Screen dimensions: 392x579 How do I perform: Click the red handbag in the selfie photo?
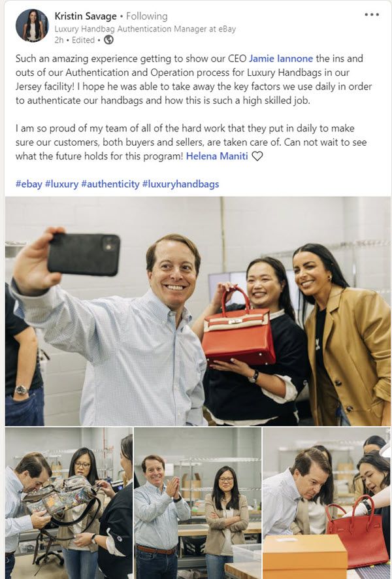pyautogui.click(x=238, y=330)
